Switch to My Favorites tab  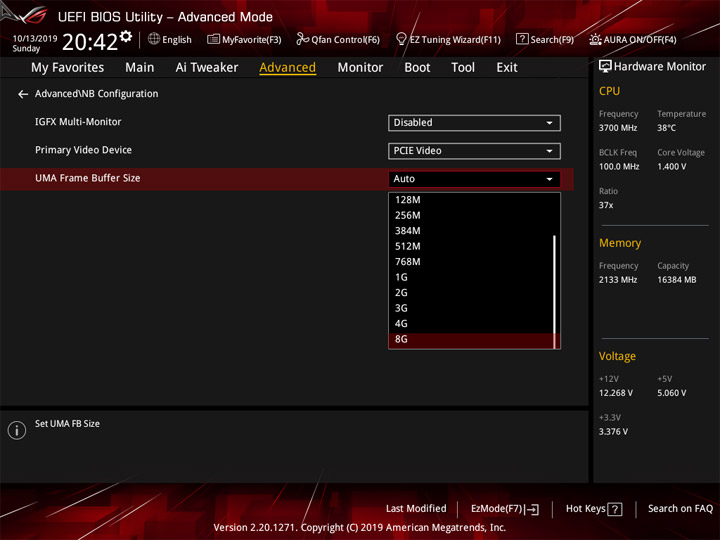[x=68, y=68]
